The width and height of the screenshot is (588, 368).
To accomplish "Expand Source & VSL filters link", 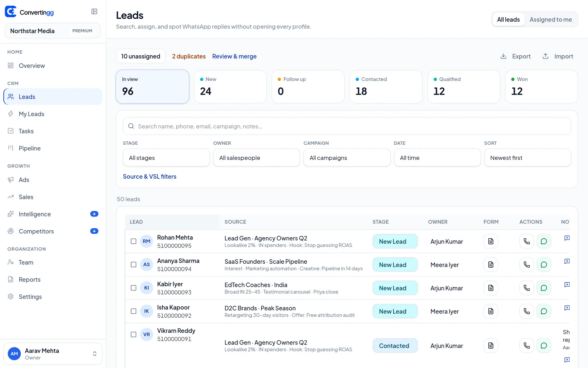I will pos(150,177).
